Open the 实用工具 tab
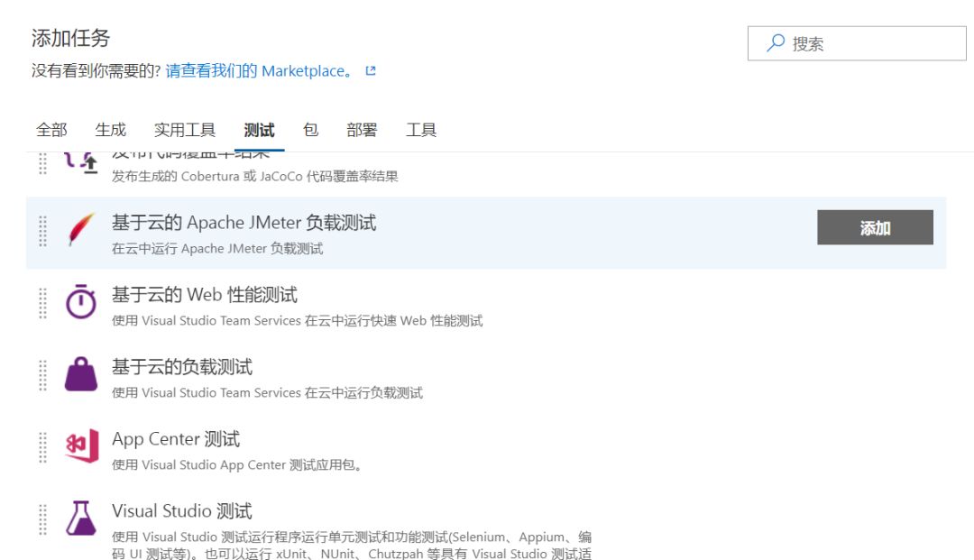This screenshot has height=560, width=974. pos(185,130)
